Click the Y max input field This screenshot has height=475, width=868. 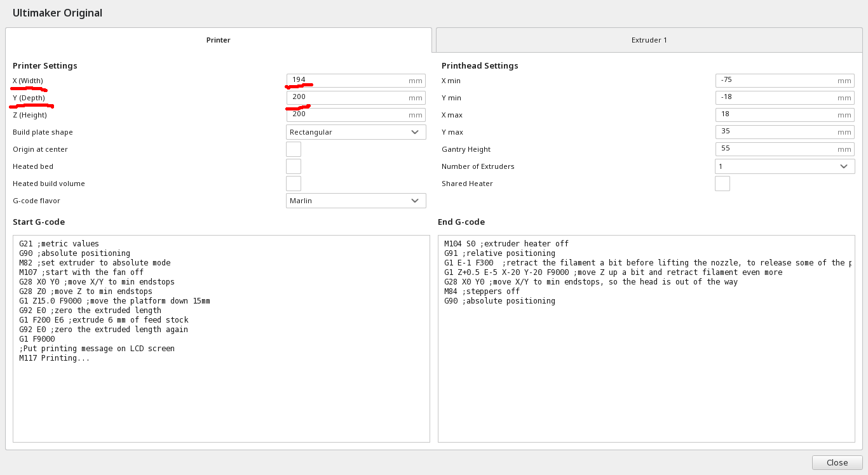(776, 132)
